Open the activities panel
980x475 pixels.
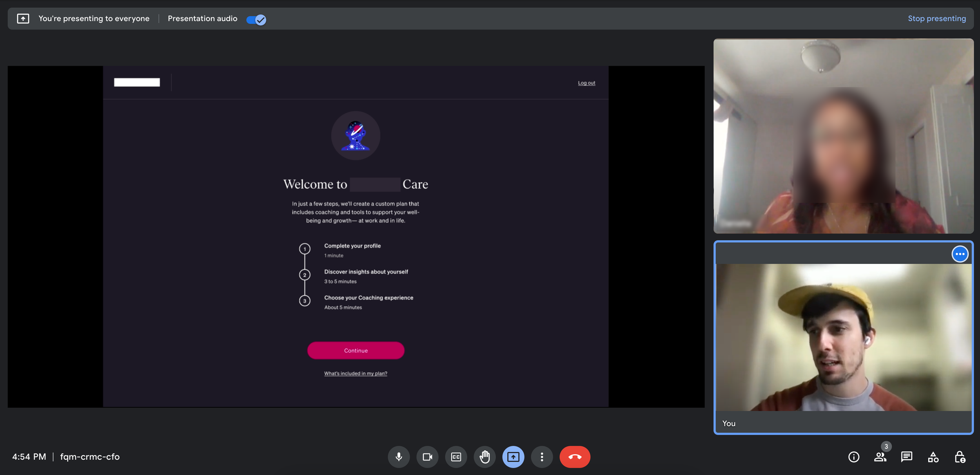[933, 457]
